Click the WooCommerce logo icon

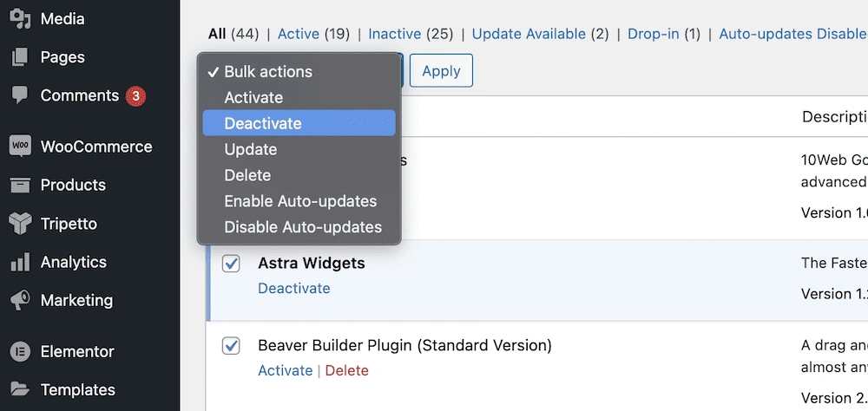(20, 147)
